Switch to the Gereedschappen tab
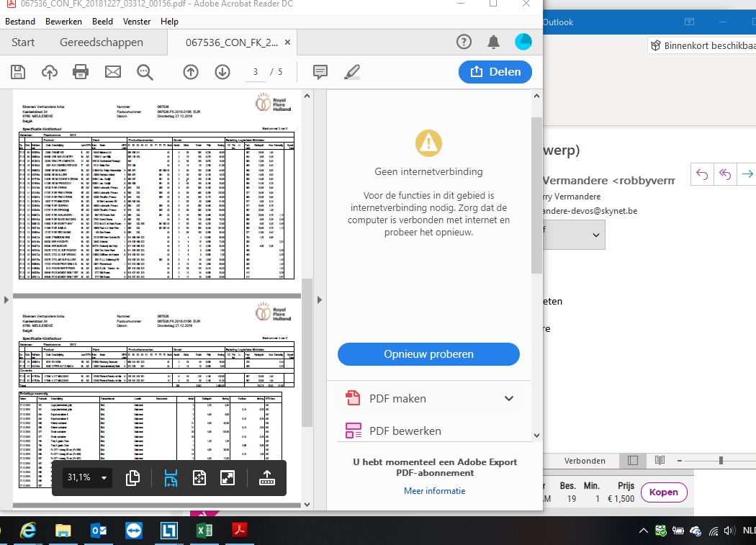This screenshot has height=545, width=756. pyautogui.click(x=102, y=42)
